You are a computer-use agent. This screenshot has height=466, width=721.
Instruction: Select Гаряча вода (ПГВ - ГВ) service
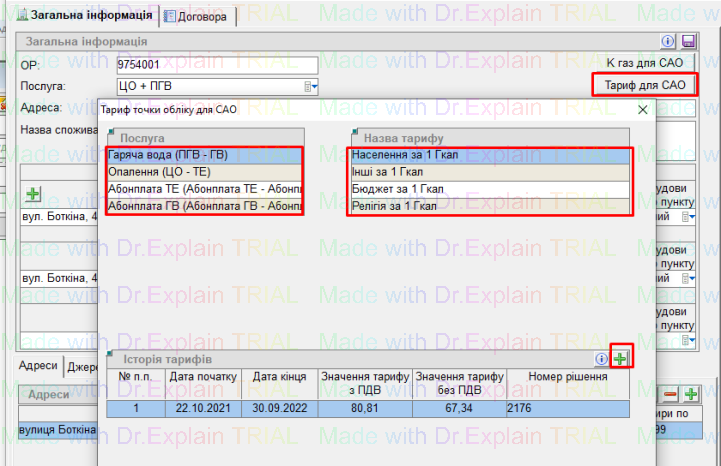coord(203,156)
